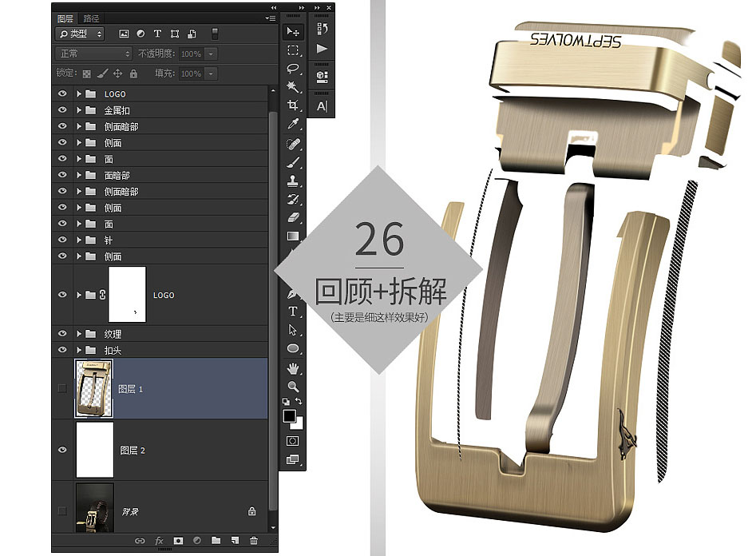Expand the 面暗部 group
756x556 pixels.
pos(79,175)
